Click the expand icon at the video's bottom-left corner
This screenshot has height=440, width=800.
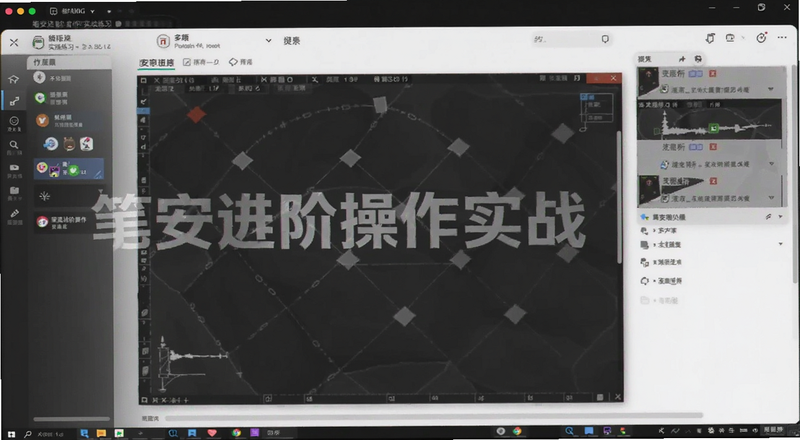click(144, 400)
